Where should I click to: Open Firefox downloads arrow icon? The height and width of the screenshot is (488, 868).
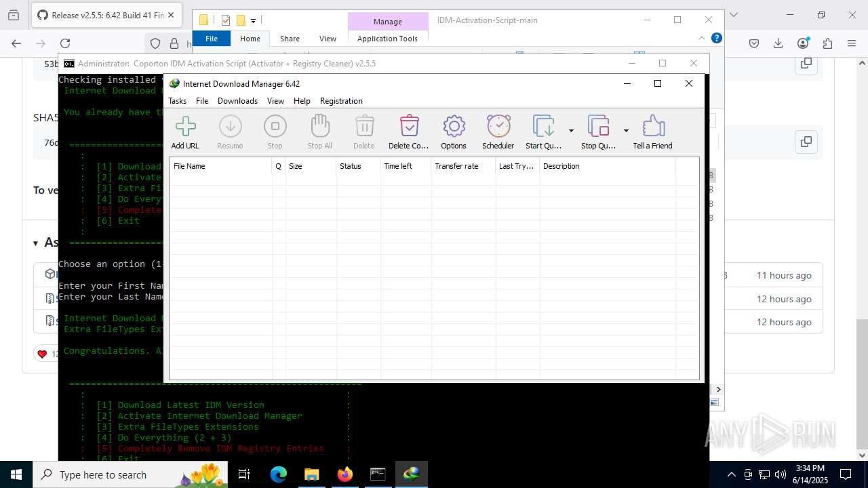pyautogui.click(x=778, y=43)
